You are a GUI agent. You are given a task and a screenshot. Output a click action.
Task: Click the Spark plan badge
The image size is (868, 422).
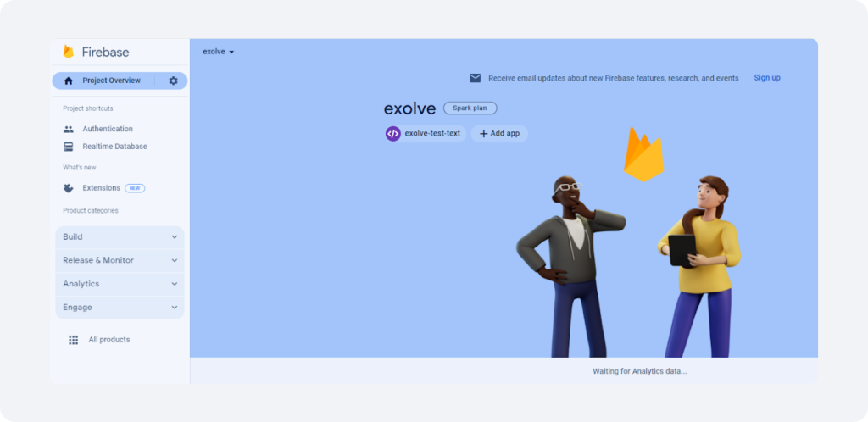click(x=470, y=108)
